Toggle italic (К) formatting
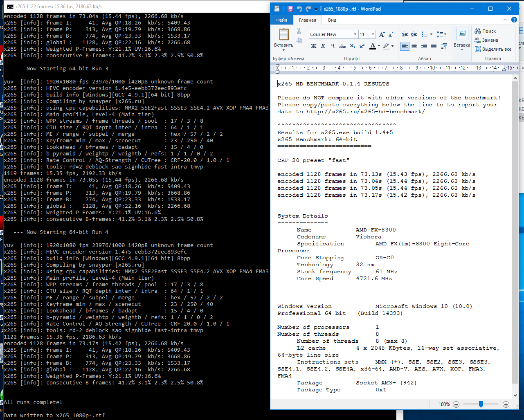Image resolution: width=524 pixels, height=420 pixels. pyautogui.click(x=323, y=46)
